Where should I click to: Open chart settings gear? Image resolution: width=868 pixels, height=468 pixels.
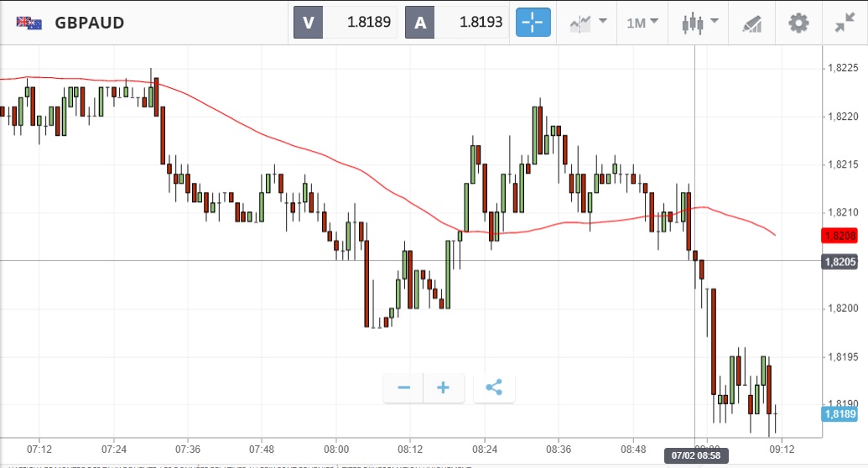pyautogui.click(x=798, y=23)
